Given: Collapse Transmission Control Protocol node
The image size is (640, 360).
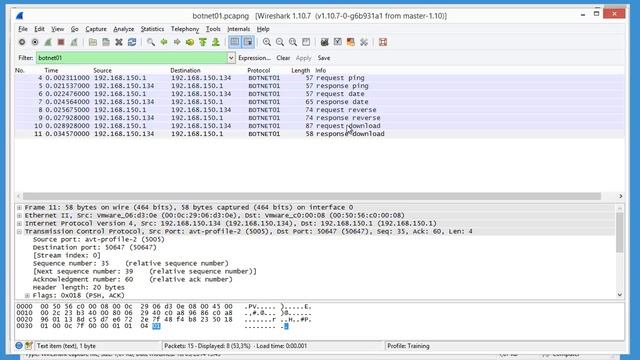Looking at the screenshot, I should point(19,231).
